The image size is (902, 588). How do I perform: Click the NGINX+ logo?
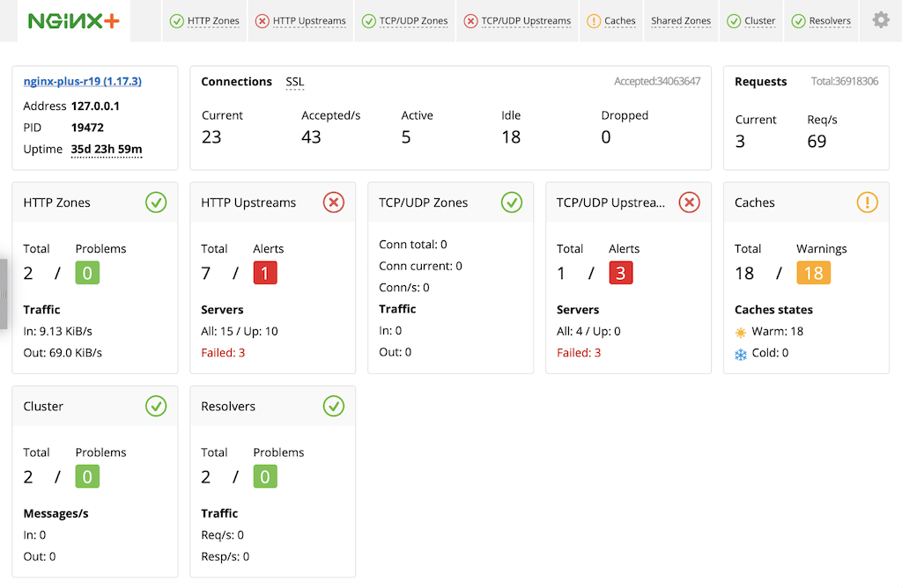pyautogui.click(x=73, y=18)
